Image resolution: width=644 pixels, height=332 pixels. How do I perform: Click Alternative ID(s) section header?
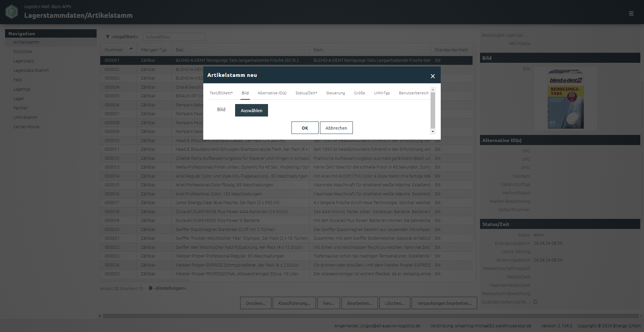560,140
